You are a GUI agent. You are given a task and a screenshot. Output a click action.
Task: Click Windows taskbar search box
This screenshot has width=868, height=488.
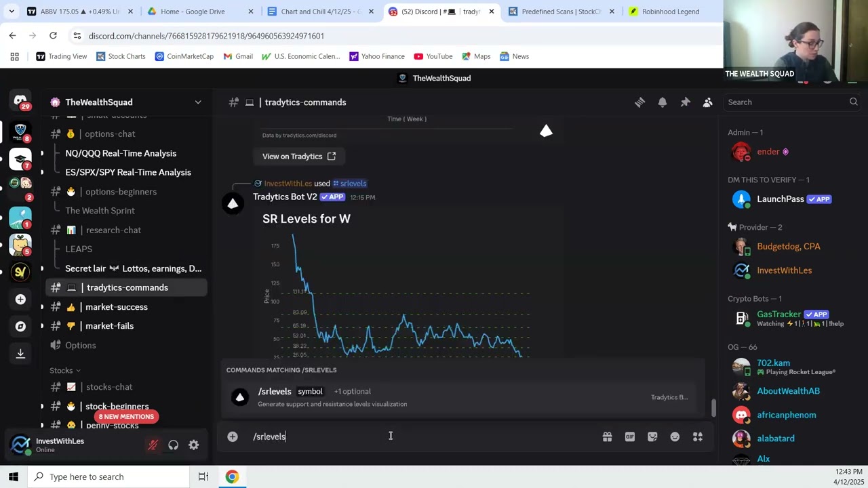[108, 476]
